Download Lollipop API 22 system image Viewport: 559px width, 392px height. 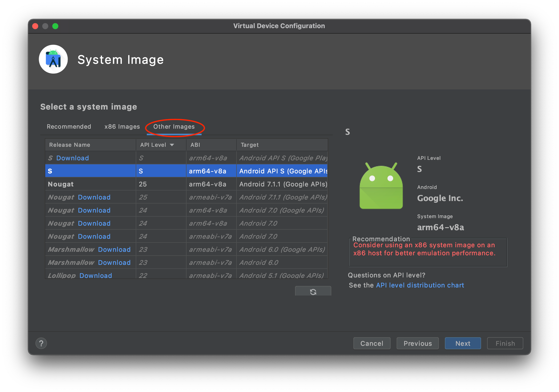[x=96, y=275]
